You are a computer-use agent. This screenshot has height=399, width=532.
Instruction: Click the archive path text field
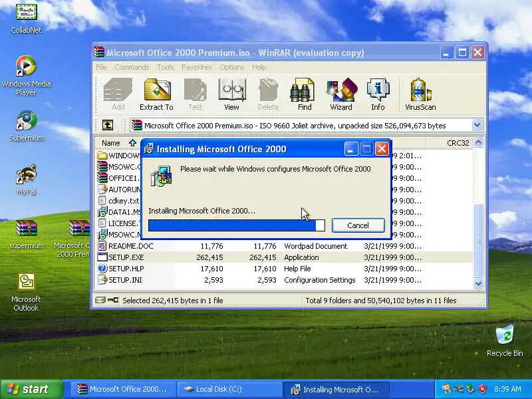coord(301,125)
